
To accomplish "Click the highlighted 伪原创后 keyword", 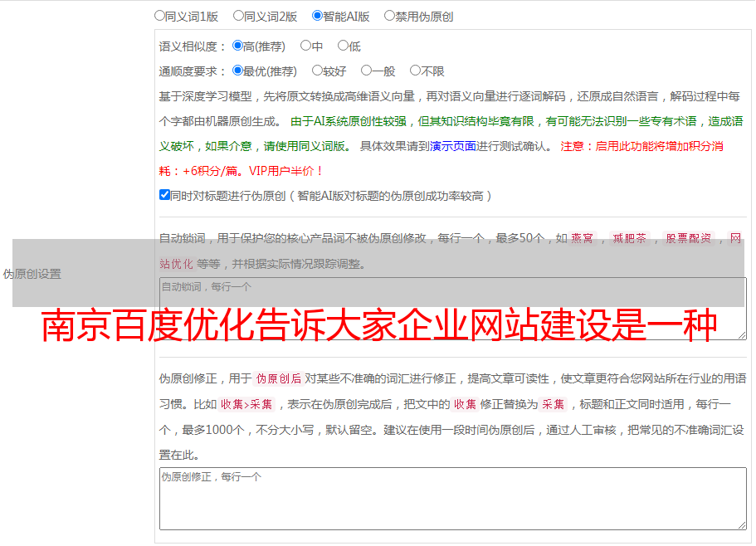I will tap(279, 378).
